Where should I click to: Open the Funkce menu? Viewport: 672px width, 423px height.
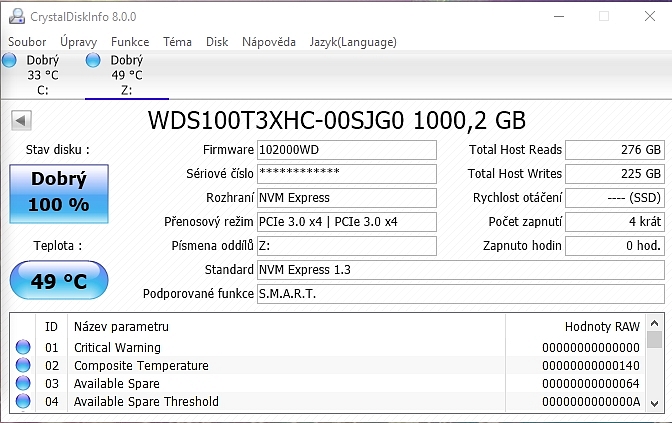point(130,42)
